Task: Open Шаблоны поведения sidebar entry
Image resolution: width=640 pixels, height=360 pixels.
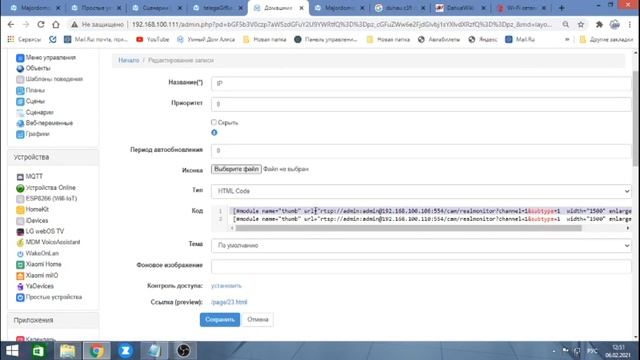Action: click(49, 79)
